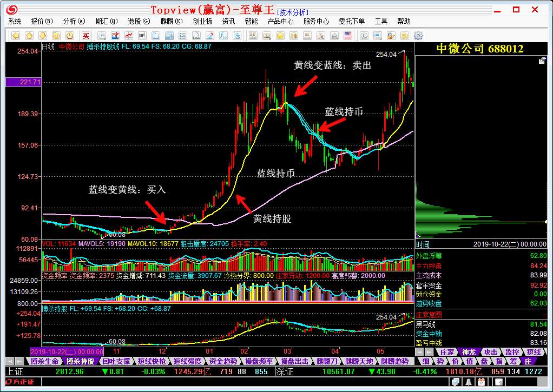
Task: Click the pencil drawing tool icon
Action: (210, 36)
